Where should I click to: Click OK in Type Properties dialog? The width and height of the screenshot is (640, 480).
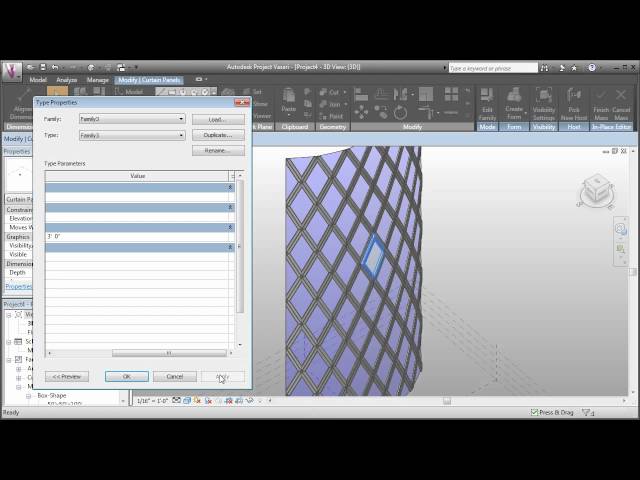(x=127, y=376)
